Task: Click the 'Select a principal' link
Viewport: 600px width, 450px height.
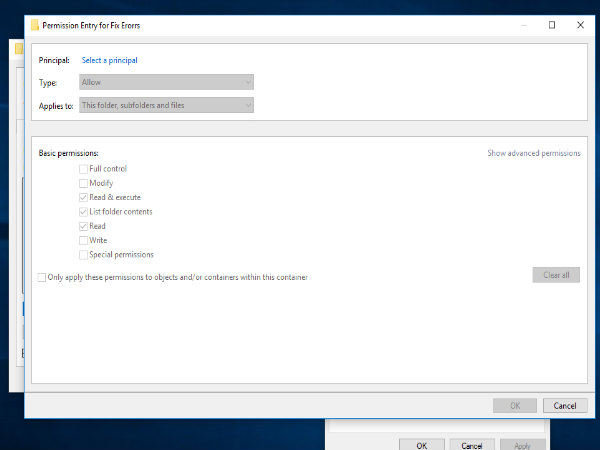Action: point(109,60)
